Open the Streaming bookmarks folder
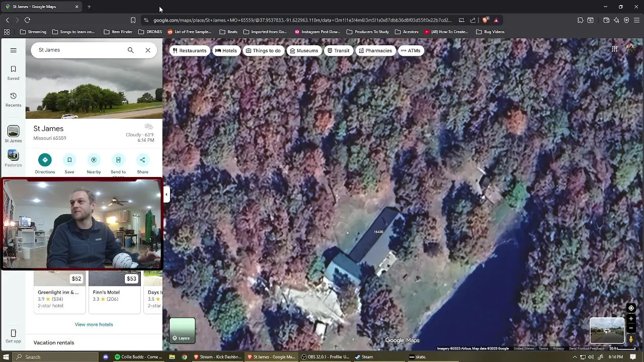The height and width of the screenshot is (362, 644). click(x=33, y=32)
